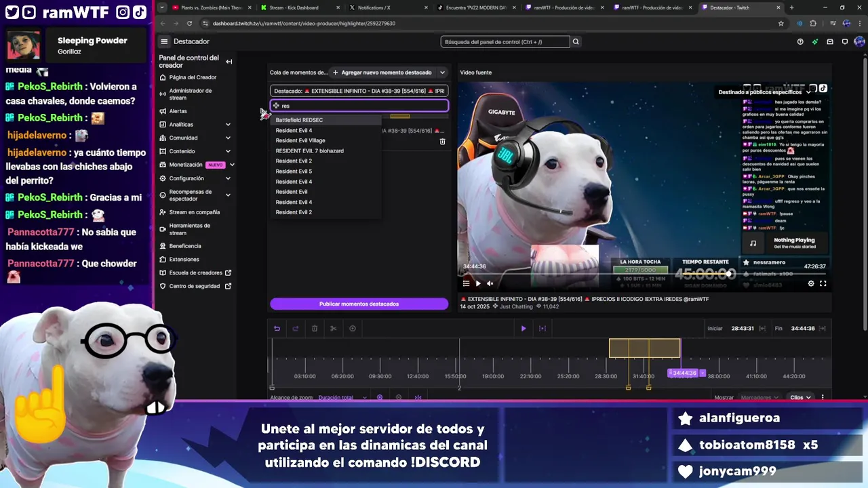Click the fit-to-selection zoom icon

tap(418, 398)
